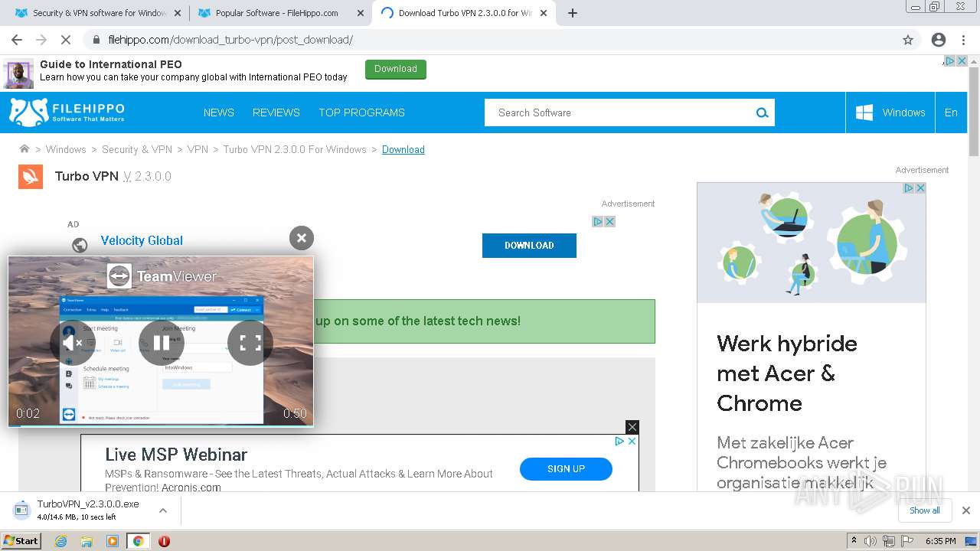Bookmark this page with the star icon

point(908,40)
